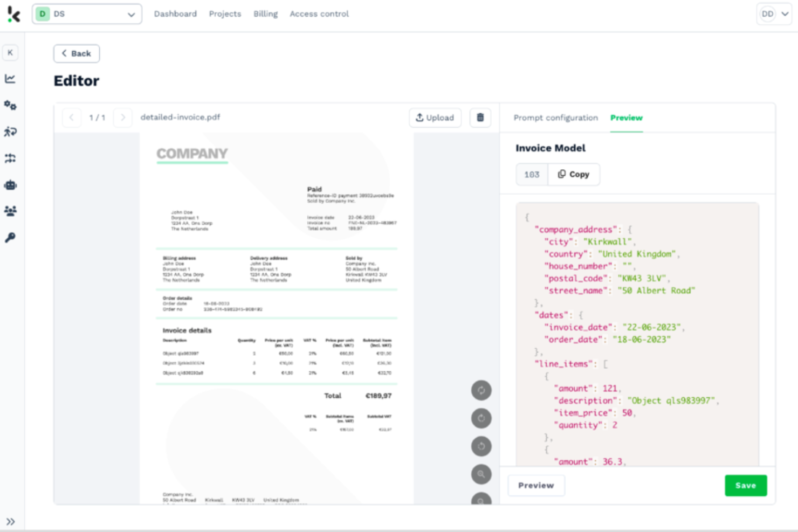Open the running-person sidebar icon
798x532 pixels.
(10, 132)
